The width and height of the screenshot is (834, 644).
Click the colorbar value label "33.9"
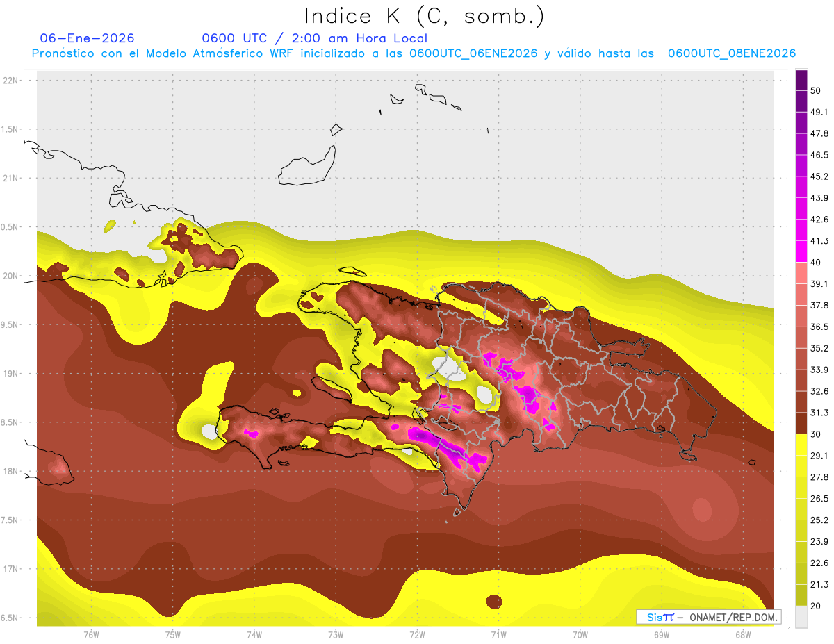819,370
